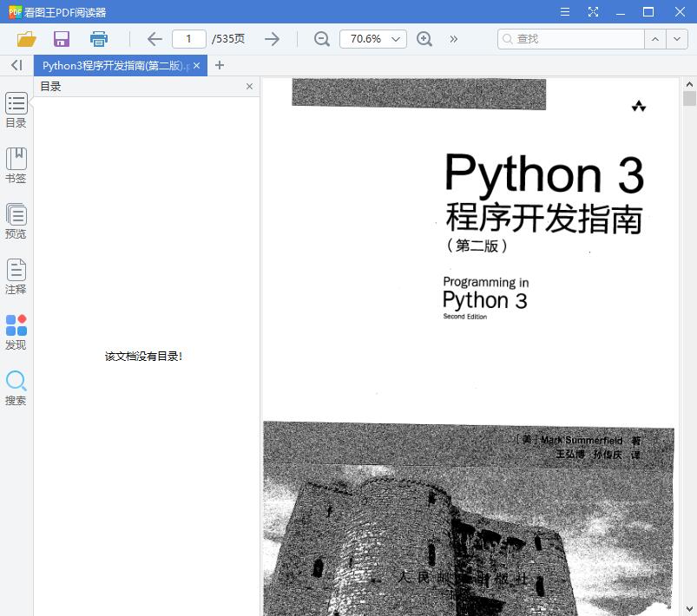The width and height of the screenshot is (697, 616).
Task: Open a PDF file with the folder icon
Action: (25, 39)
